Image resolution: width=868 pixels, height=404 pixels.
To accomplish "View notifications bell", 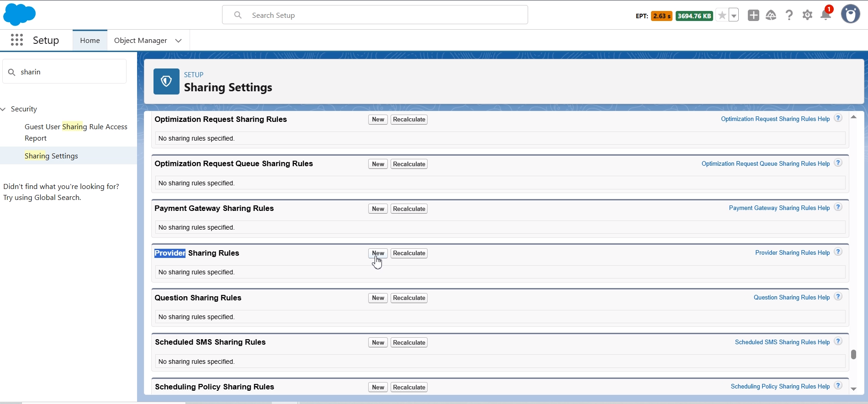I will pos(826,15).
